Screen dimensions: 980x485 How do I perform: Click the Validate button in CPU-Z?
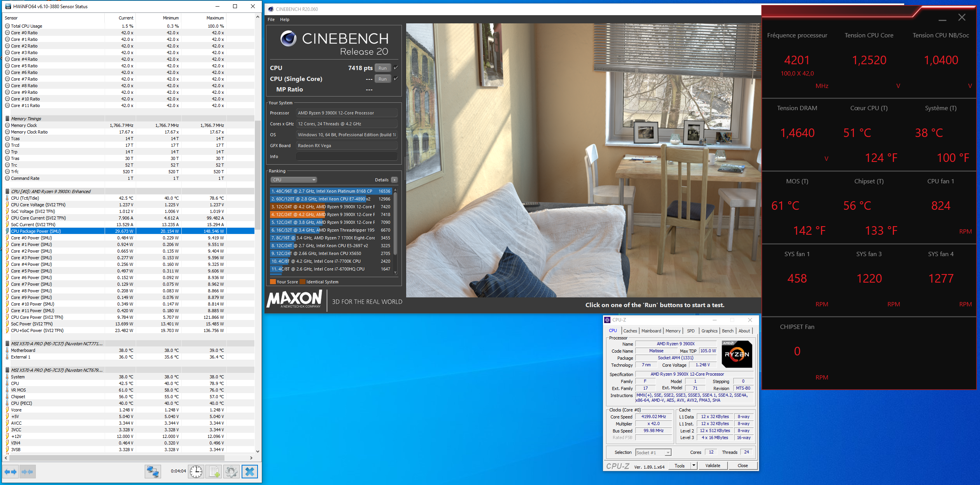click(x=712, y=466)
